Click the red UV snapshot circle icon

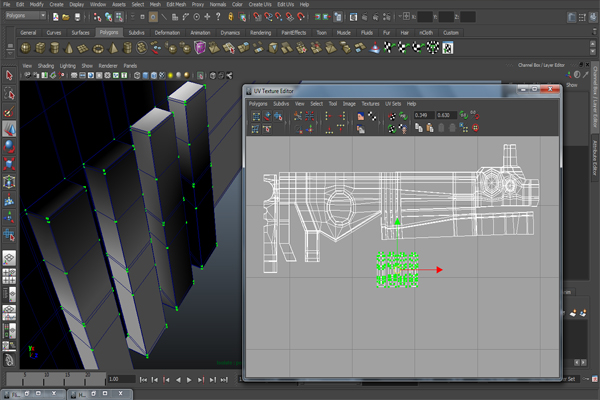tap(476, 128)
